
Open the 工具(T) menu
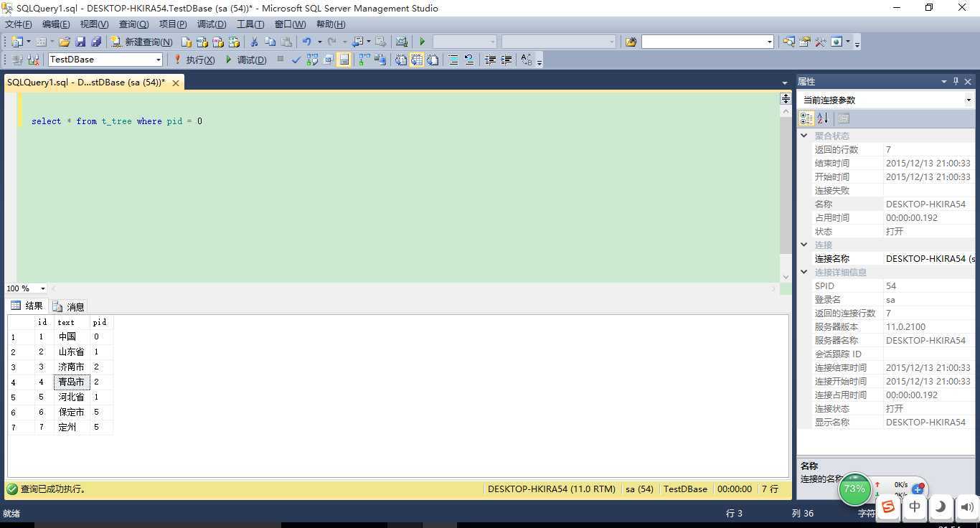point(250,24)
